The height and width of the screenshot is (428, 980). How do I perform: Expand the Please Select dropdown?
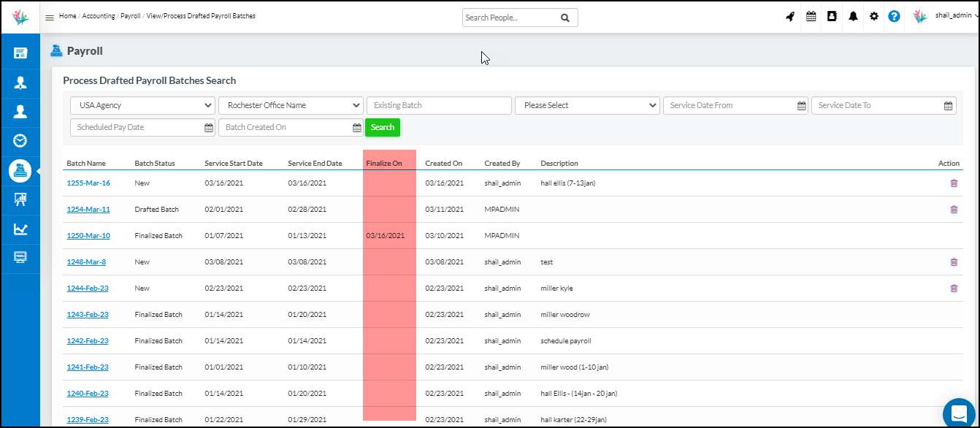click(x=587, y=105)
